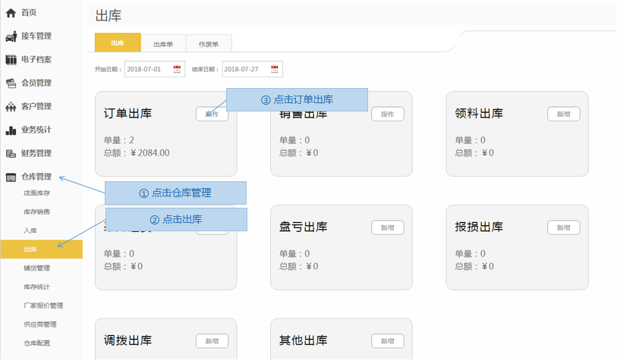
Task: Open 供应商管理 in the sidebar
Action: 39,324
